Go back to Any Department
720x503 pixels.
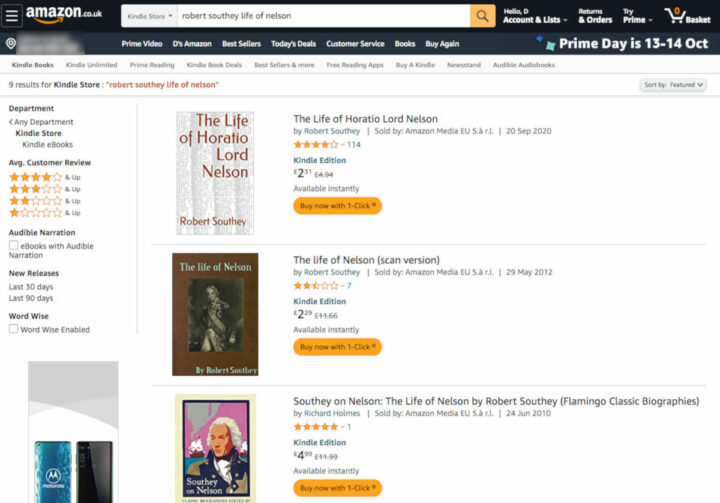[43, 122]
